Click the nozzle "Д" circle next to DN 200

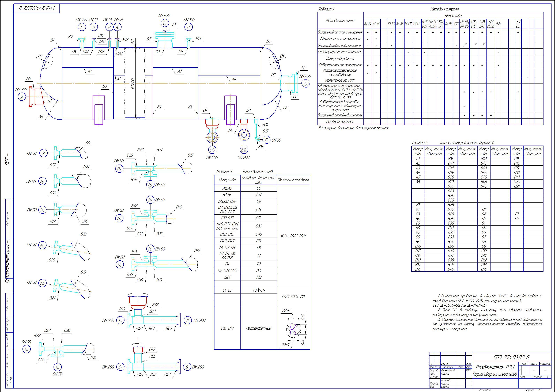point(187,321)
